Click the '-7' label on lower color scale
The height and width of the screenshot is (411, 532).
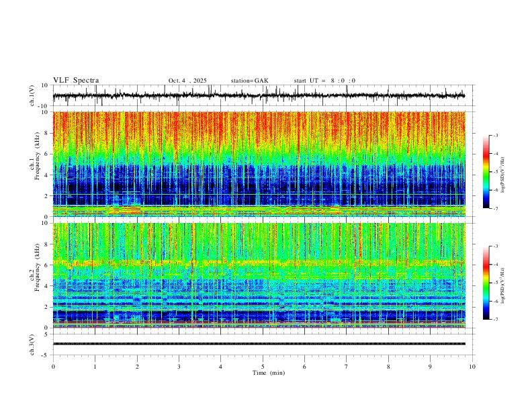click(495, 320)
